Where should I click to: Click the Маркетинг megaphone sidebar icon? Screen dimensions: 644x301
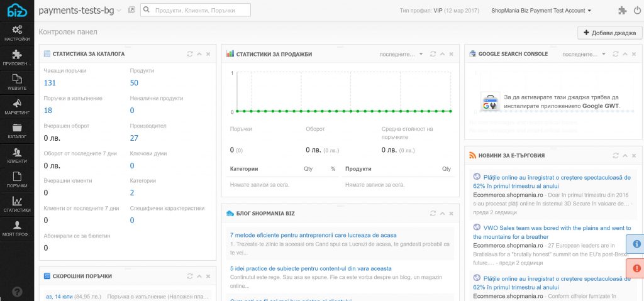pyautogui.click(x=17, y=107)
